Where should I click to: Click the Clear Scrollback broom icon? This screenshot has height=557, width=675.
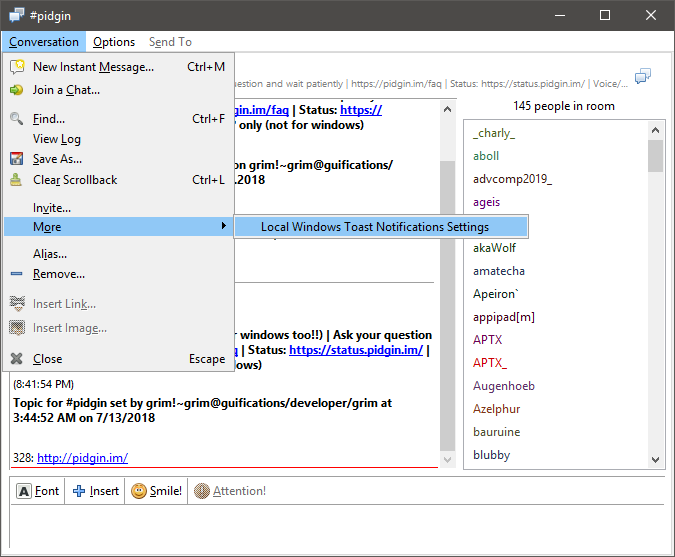click(16, 179)
